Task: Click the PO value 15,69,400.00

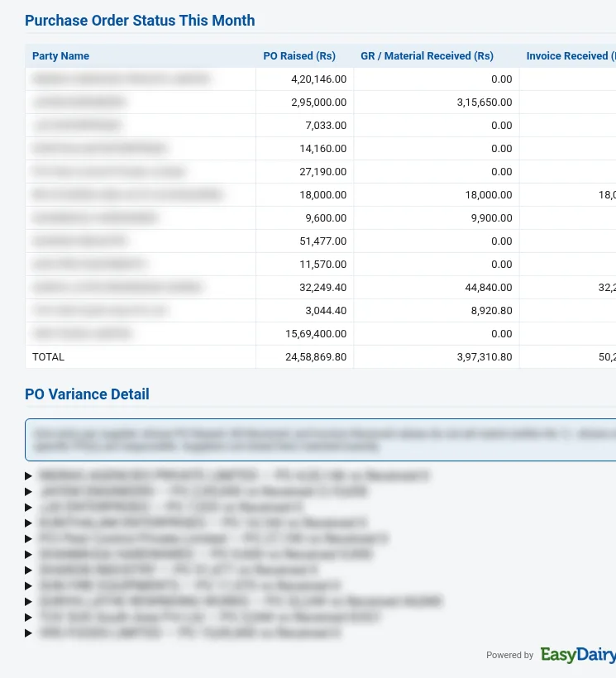Action: pyautogui.click(x=316, y=334)
